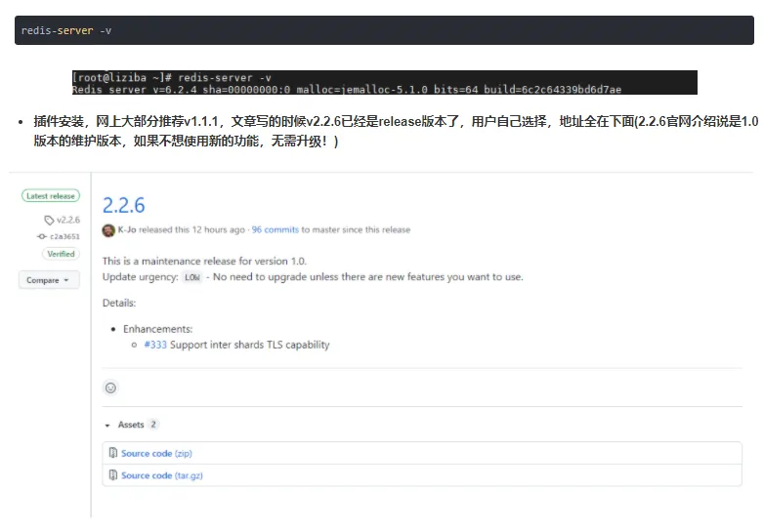This screenshot has height=532, width=764.
Task: Click the commit icon beside c2a3651
Action: tap(42, 236)
